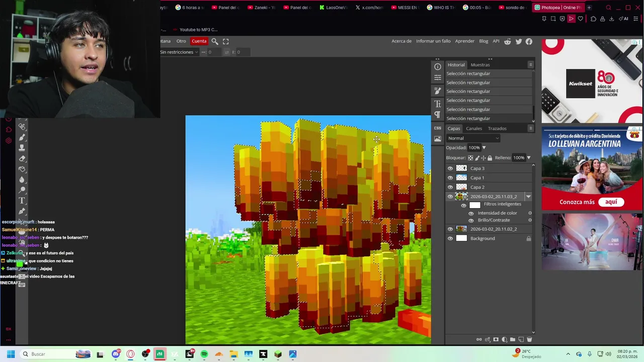Select the Capa 1 layer thumbnail

point(461,178)
